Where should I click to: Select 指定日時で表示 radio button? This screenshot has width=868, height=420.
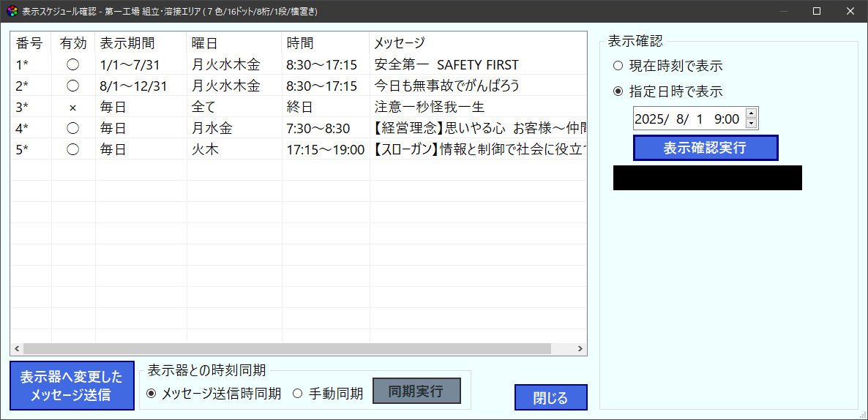pyautogui.click(x=667, y=91)
